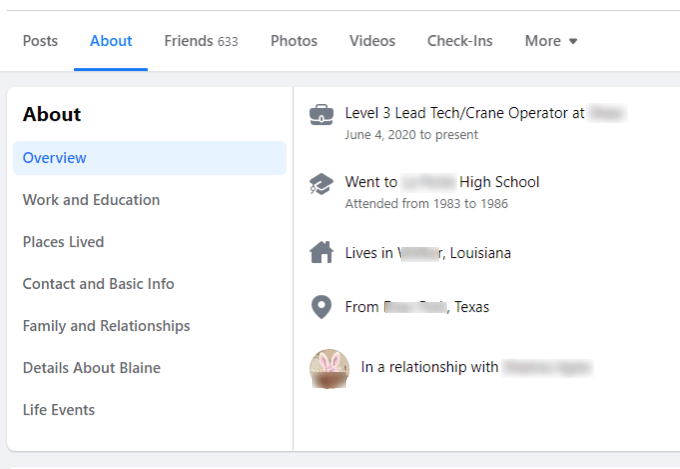Switch to the Posts tab
Viewport: 680px width, 469px height.
[x=40, y=41]
